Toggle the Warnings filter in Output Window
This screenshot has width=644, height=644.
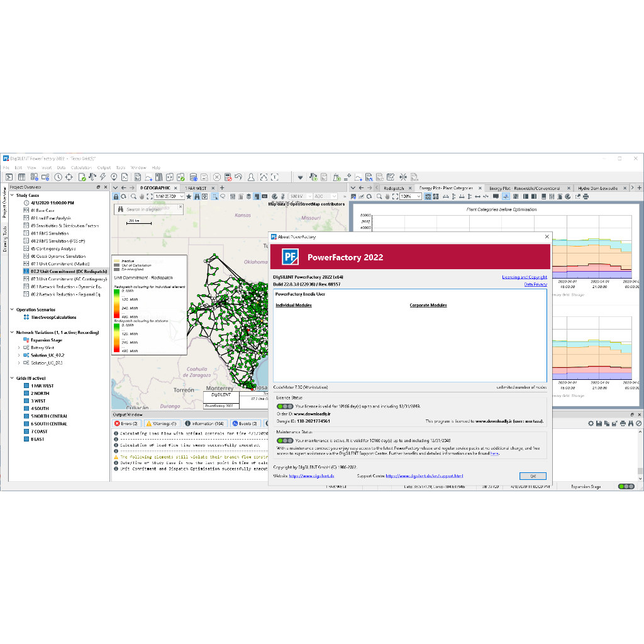(x=162, y=424)
